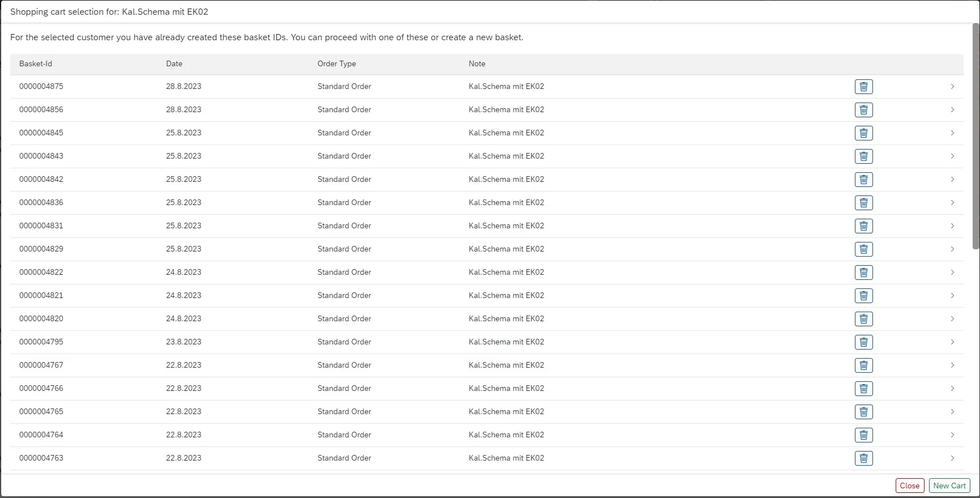The image size is (980, 498).
Task: Click the vertical scrollbar thumb
Action: (x=975, y=136)
